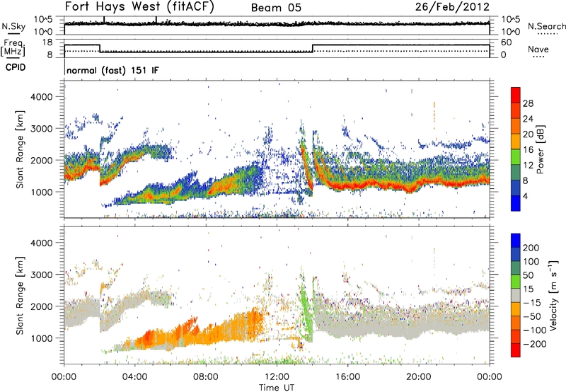Click the 'Nave' legend label

point(538,49)
